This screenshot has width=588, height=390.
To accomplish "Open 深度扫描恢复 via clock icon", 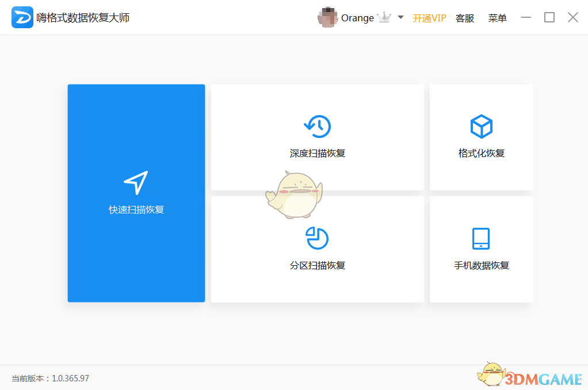I will click(317, 127).
